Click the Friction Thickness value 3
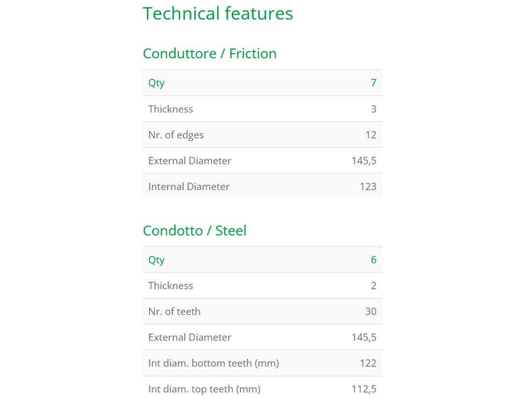This screenshot has width=532, height=399. pos(373,109)
